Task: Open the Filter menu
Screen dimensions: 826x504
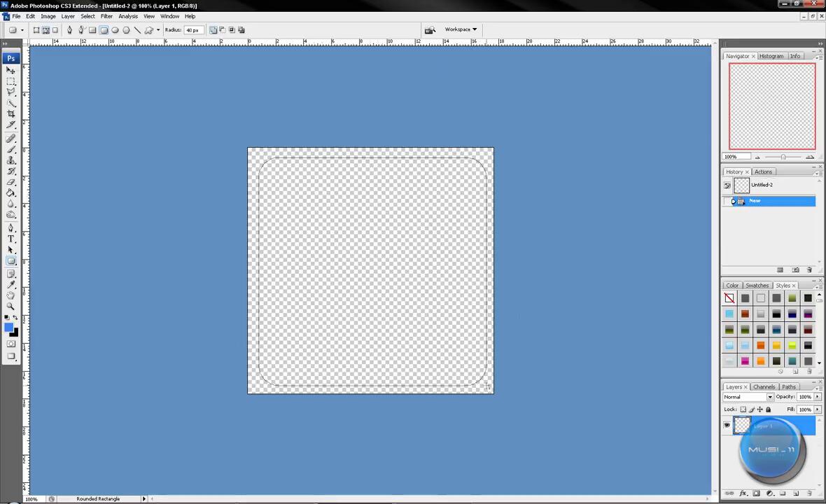Action: tap(106, 16)
